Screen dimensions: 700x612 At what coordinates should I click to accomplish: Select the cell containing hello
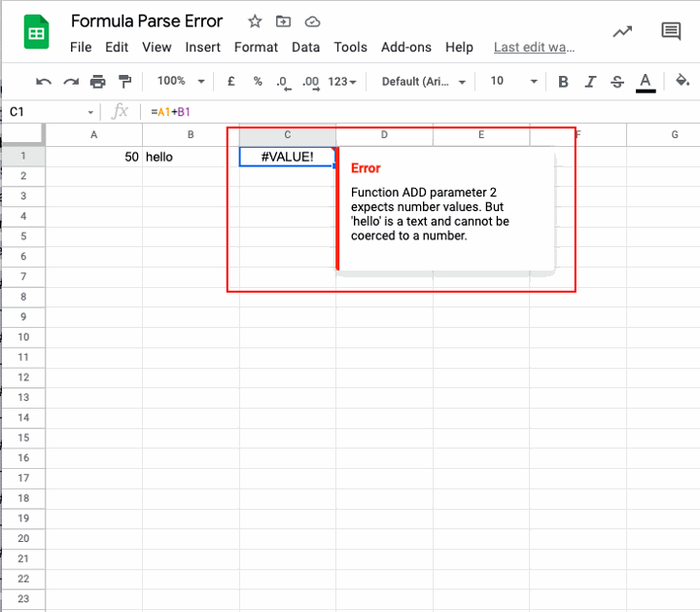pos(191,157)
